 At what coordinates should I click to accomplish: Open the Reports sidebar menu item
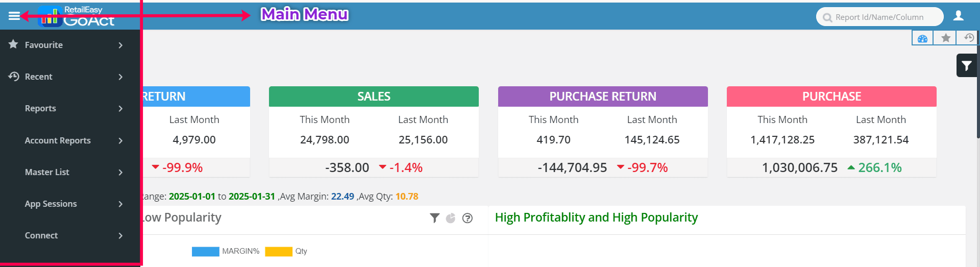click(40, 108)
